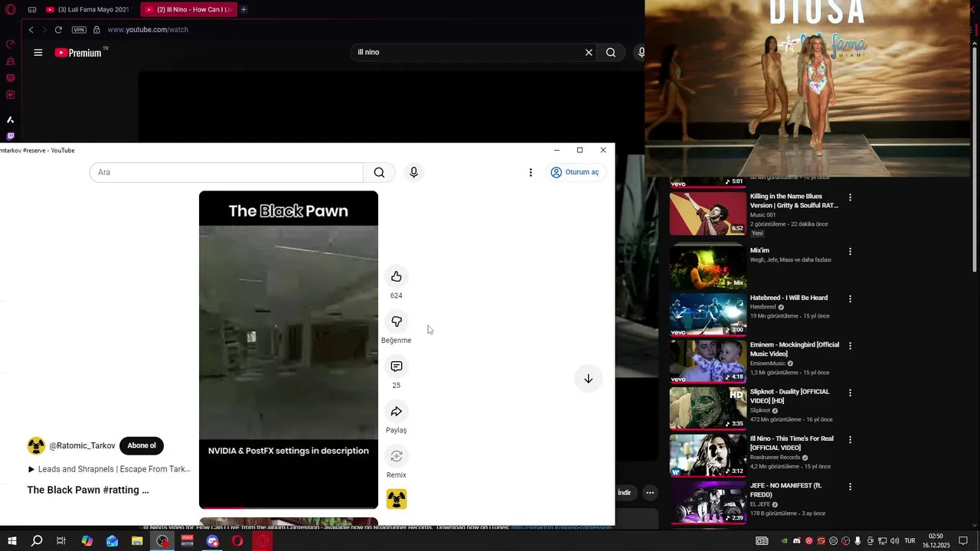This screenshot has width=980, height=551.
Task: Open @Ratomic_Tarkov channel name
Action: [x=82, y=445]
